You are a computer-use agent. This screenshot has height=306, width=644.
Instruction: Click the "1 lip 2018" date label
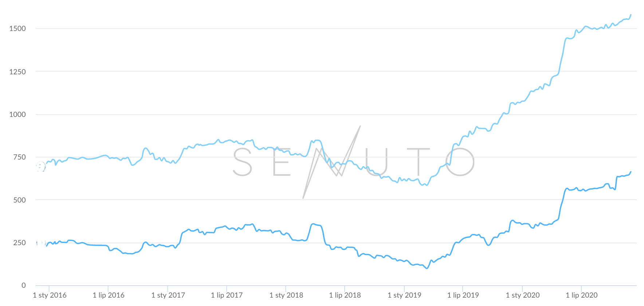click(x=345, y=295)
